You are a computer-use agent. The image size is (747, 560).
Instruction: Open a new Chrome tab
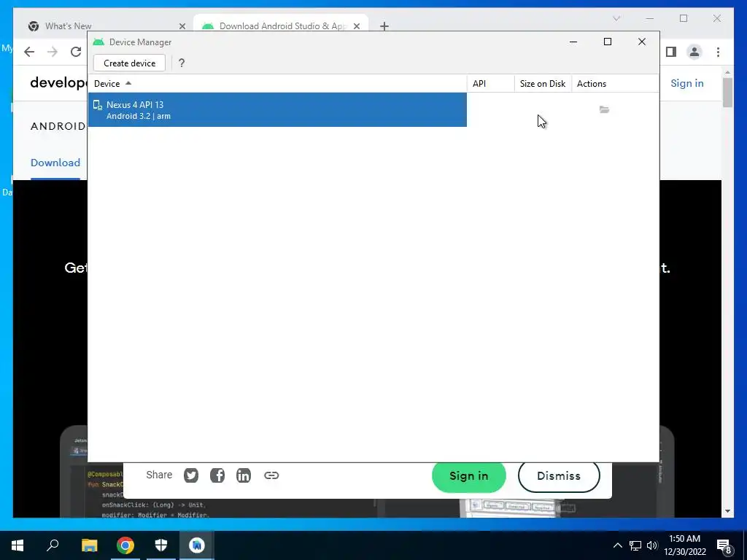pos(384,26)
